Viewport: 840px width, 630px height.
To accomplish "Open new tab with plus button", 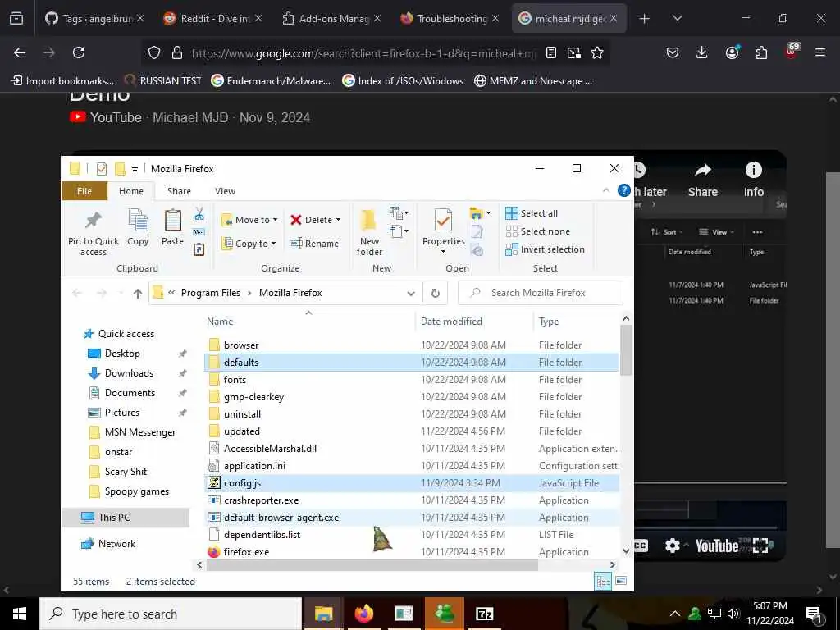I will [645, 18].
